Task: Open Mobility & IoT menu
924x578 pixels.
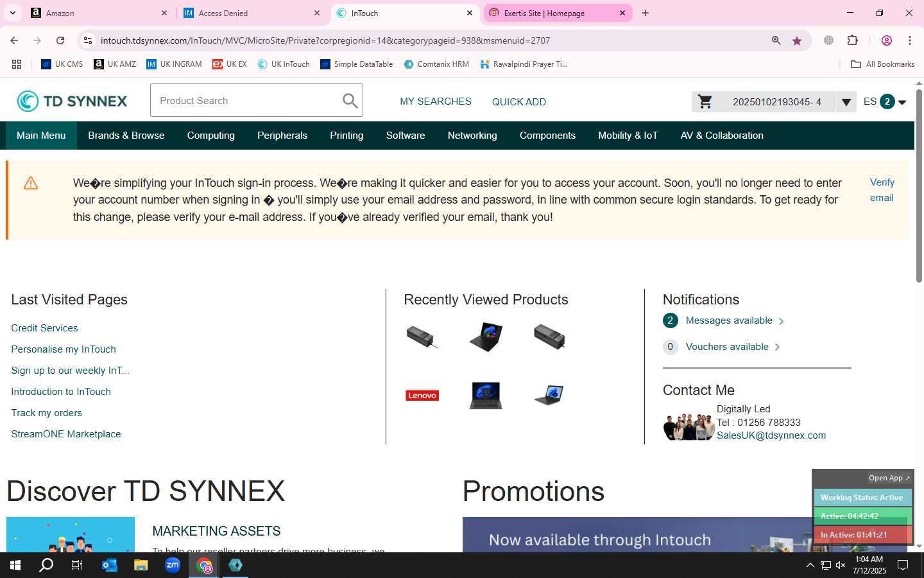Action: pos(628,136)
